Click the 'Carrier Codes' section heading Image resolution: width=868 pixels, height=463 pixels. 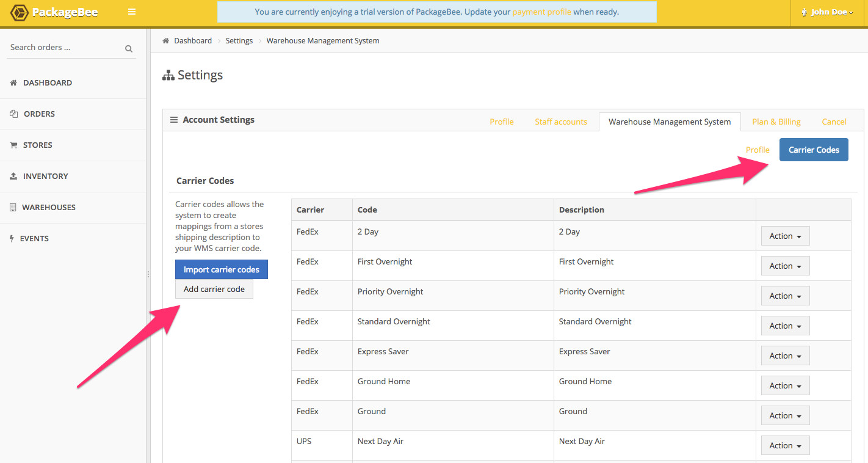point(205,181)
